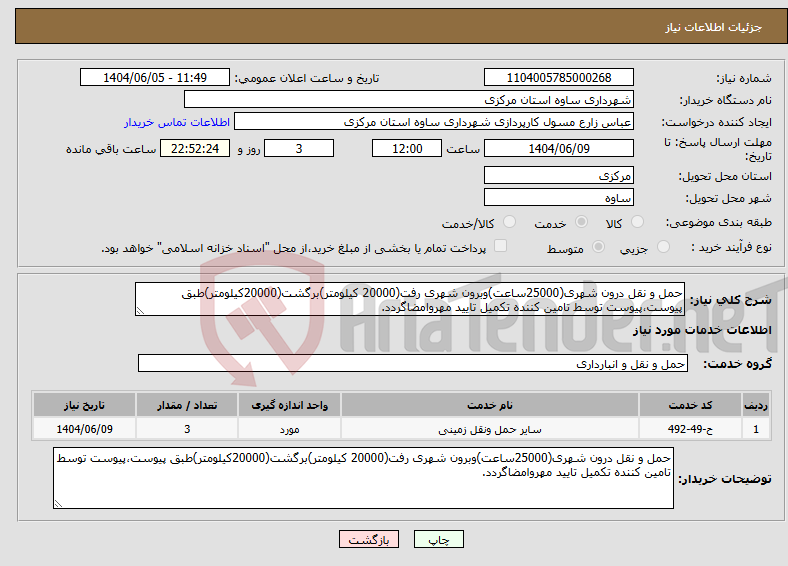The image size is (788, 566).
Task: Select the خدمت radio button
Action: coord(581,222)
